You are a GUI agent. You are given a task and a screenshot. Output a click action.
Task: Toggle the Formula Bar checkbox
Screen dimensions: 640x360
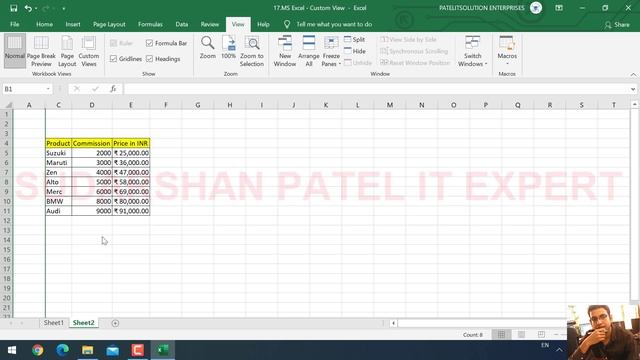point(167,43)
